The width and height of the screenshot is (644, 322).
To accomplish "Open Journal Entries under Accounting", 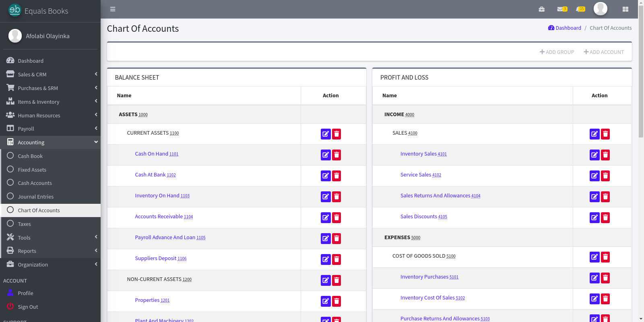I will click(x=50, y=197).
